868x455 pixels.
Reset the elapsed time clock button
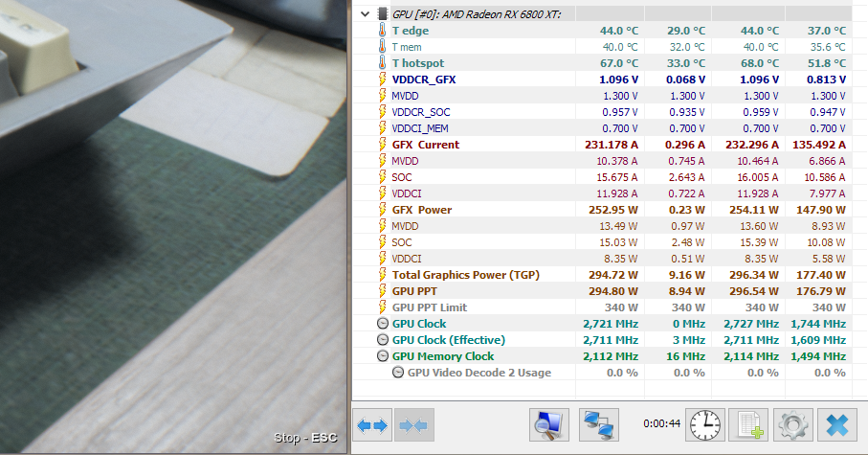click(x=704, y=425)
